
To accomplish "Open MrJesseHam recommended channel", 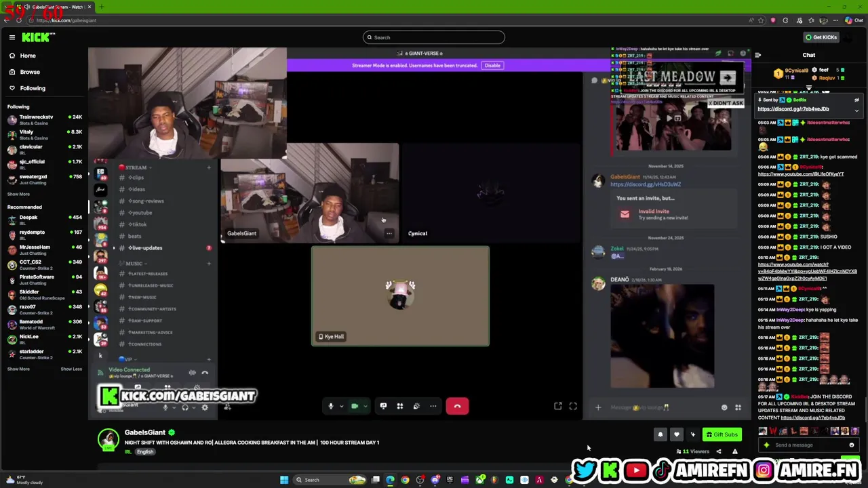I will pos(44,250).
